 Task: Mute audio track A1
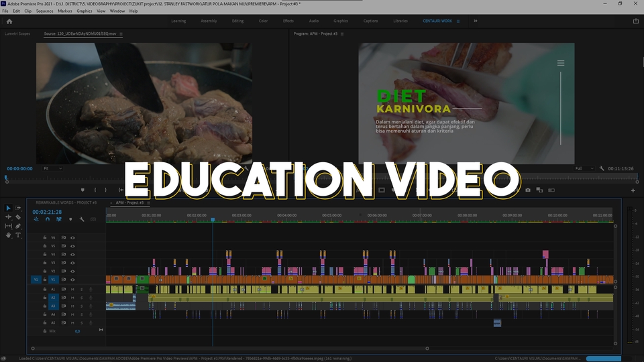point(72,290)
